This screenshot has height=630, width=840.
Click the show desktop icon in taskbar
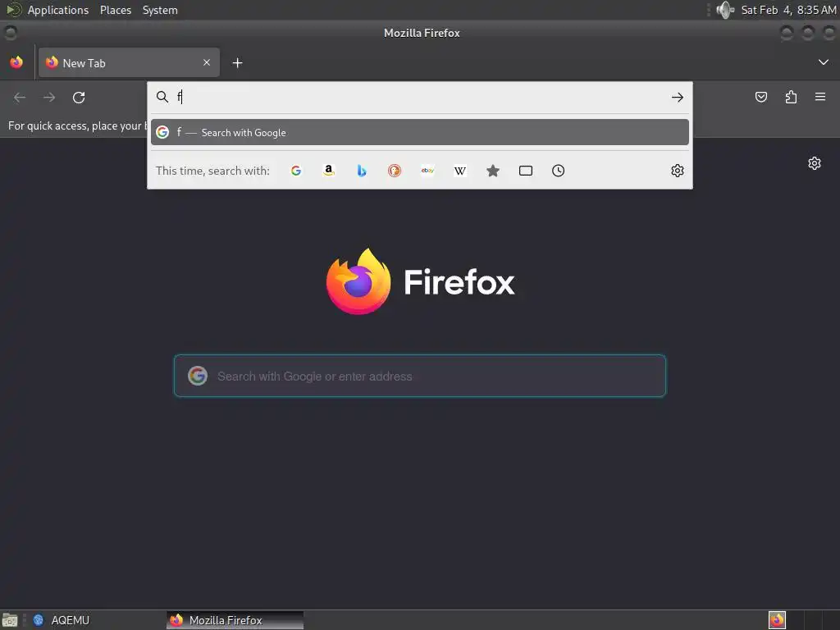[x=10, y=620]
